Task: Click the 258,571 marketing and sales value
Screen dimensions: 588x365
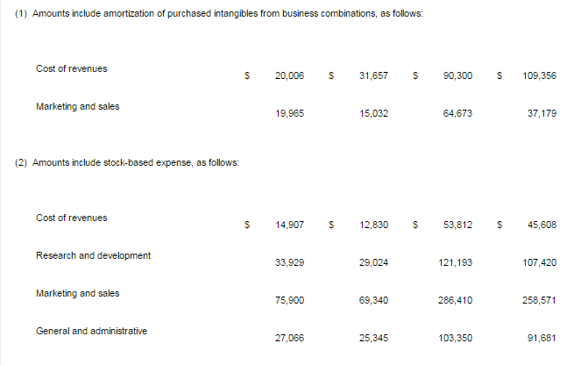Action: pyautogui.click(x=539, y=300)
